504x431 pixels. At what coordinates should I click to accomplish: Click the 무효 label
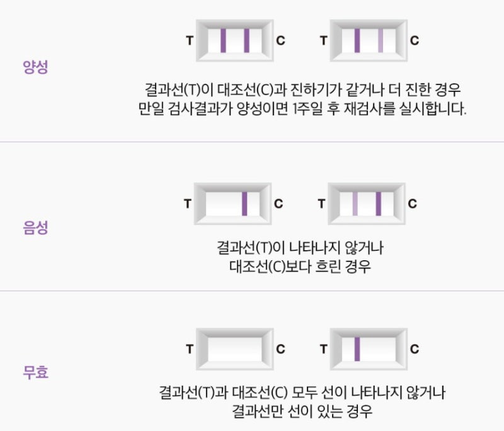[x=35, y=372]
